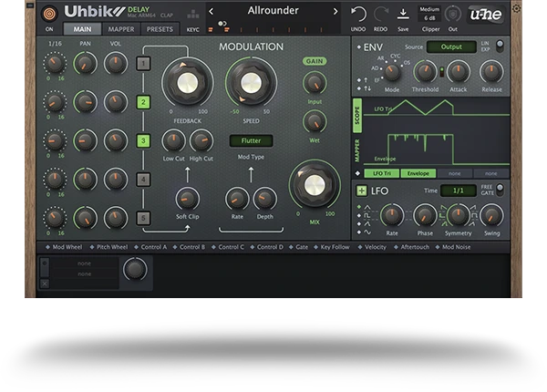The width and height of the screenshot is (547, 392).
Task: Select the Envelope scope source button
Action: click(x=418, y=173)
